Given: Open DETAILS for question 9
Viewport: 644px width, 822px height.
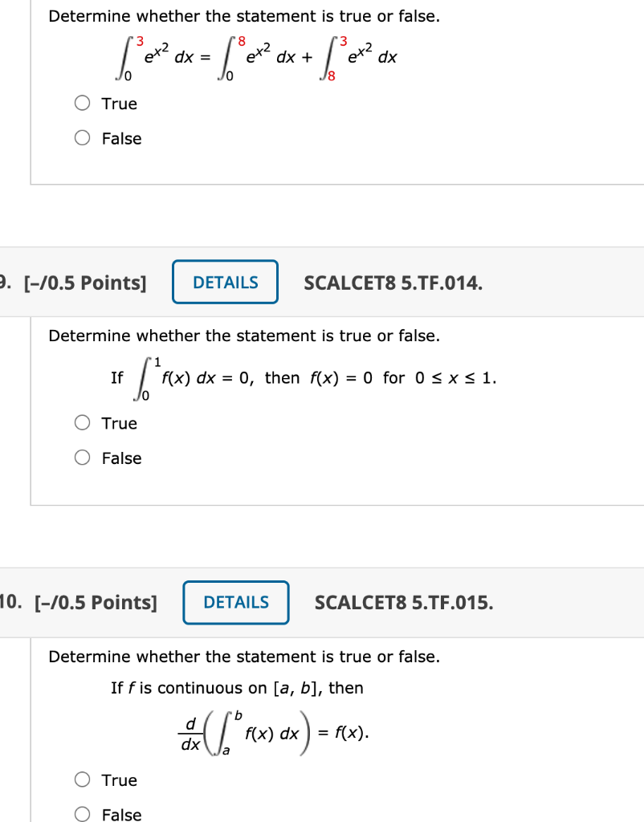Looking at the screenshot, I should 225,282.
